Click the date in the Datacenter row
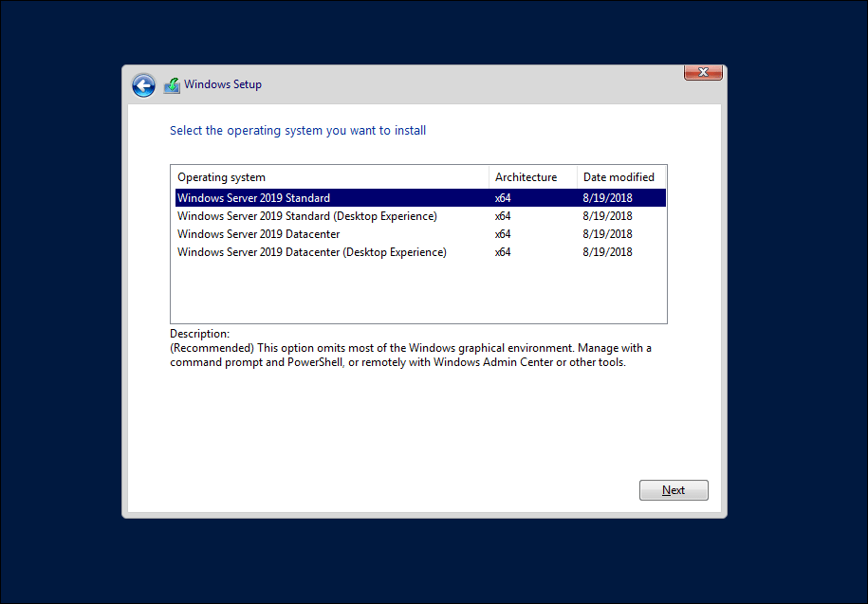The width and height of the screenshot is (868, 604). [x=607, y=234]
